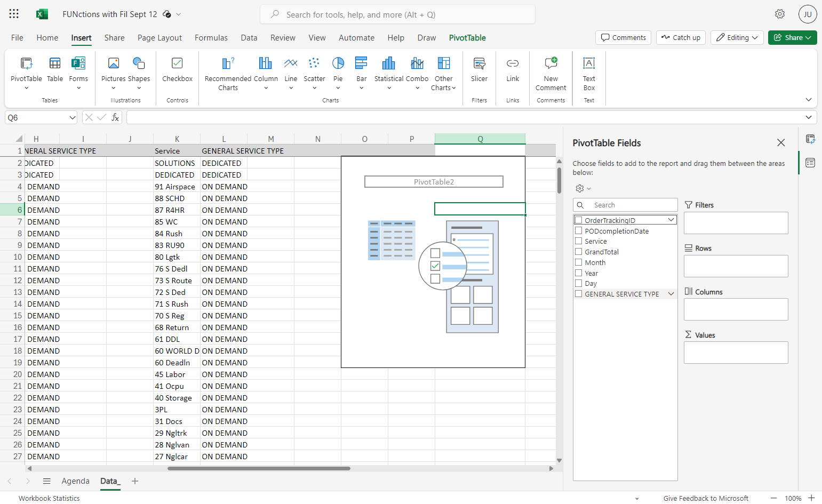Add a new sheet
The height and width of the screenshot is (504, 822).
coord(135,481)
